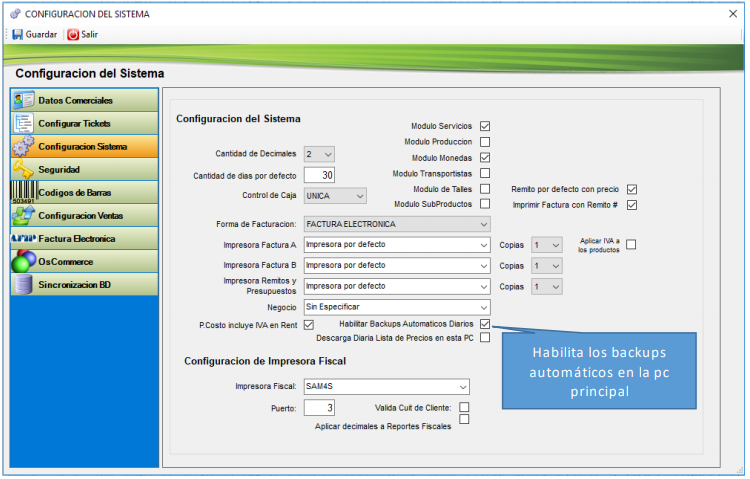Image resolution: width=750 pixels, height=479 pixels.
Task: Toggle Habilitar Backups Automaticos Diarios checkbox
Action: (x=485, y=324)
